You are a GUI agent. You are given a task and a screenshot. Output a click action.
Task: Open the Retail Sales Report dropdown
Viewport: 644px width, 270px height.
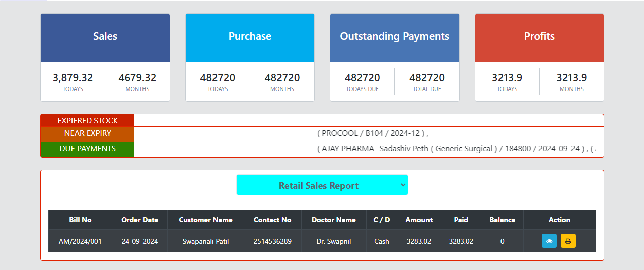pyautogui.click(x=322, y=185)
